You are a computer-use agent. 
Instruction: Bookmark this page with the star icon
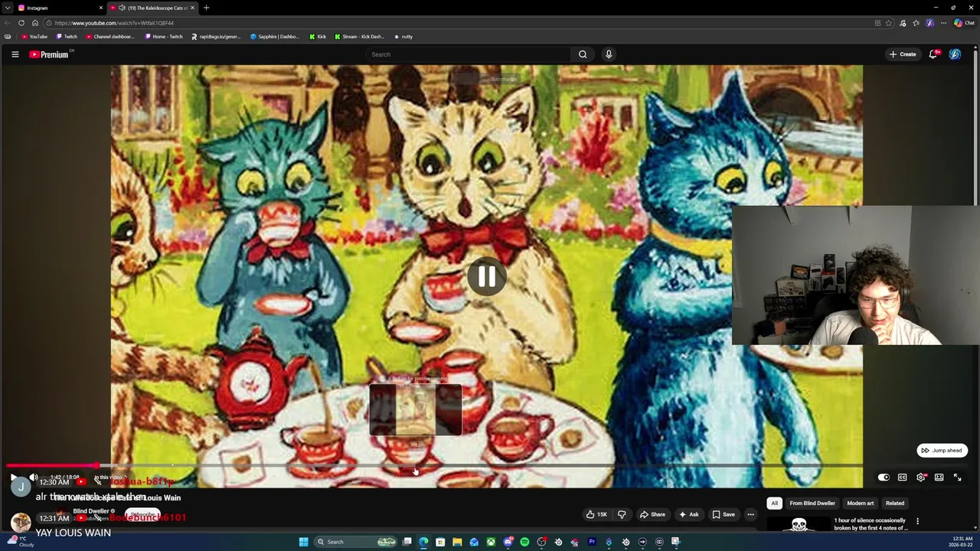tap(889, 23)
